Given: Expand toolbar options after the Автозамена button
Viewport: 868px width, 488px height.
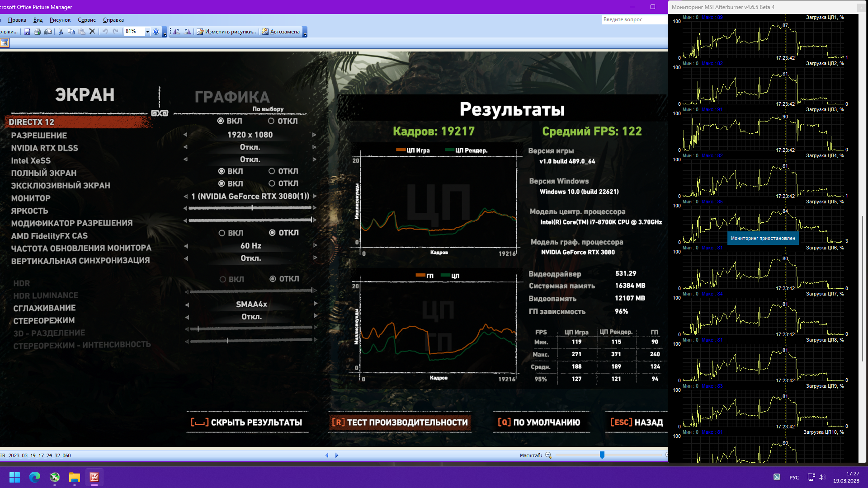Looking at the screenshot, I should pyautogui.click(x=305, y=33).
